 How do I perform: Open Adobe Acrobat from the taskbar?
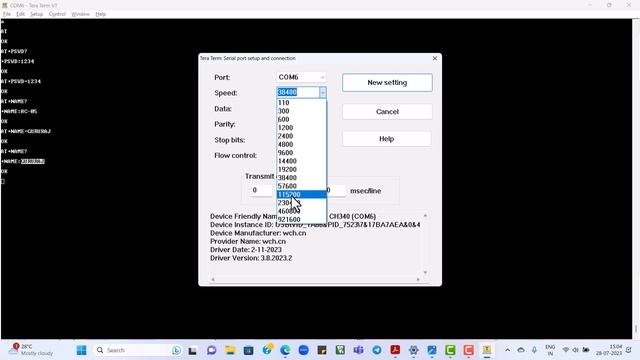(x=395, y=350)
